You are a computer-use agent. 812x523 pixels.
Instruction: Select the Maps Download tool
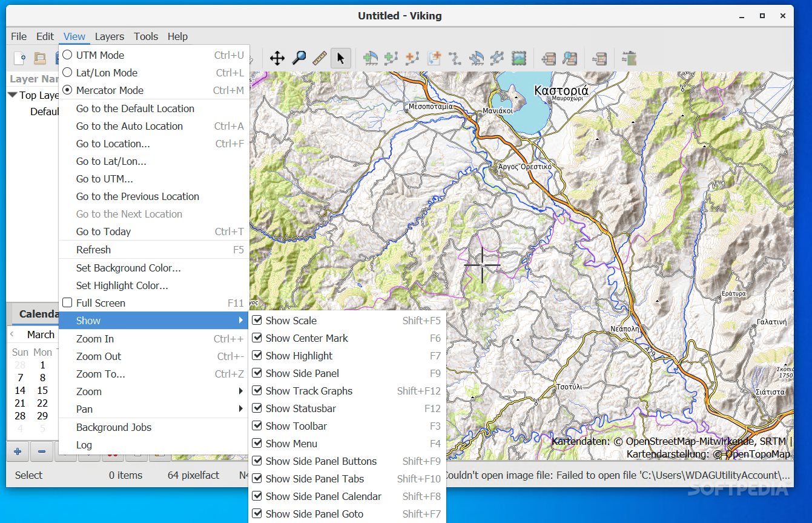[599, 58]
